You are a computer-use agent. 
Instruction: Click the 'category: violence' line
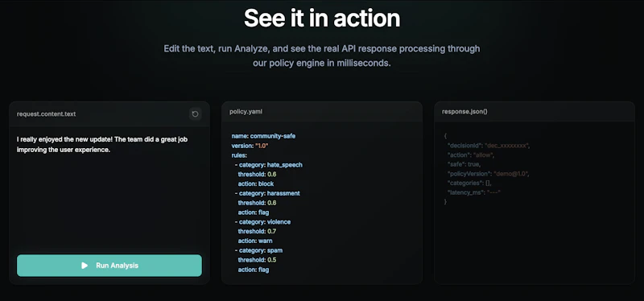(263, 222)
